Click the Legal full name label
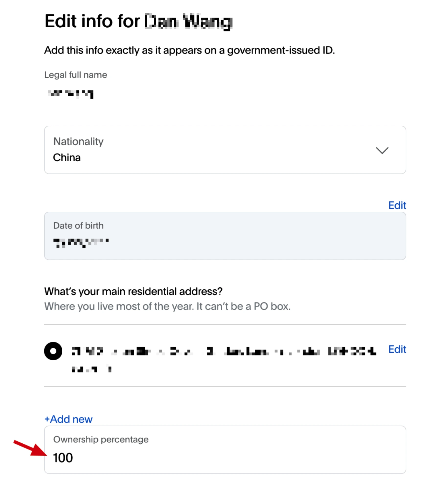 click(76, 75)
